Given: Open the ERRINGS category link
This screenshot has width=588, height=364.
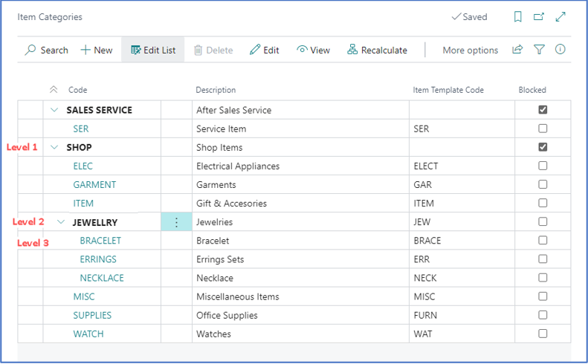Looking at the screenshot, I should pyautogui.click(x=98, y=259).
